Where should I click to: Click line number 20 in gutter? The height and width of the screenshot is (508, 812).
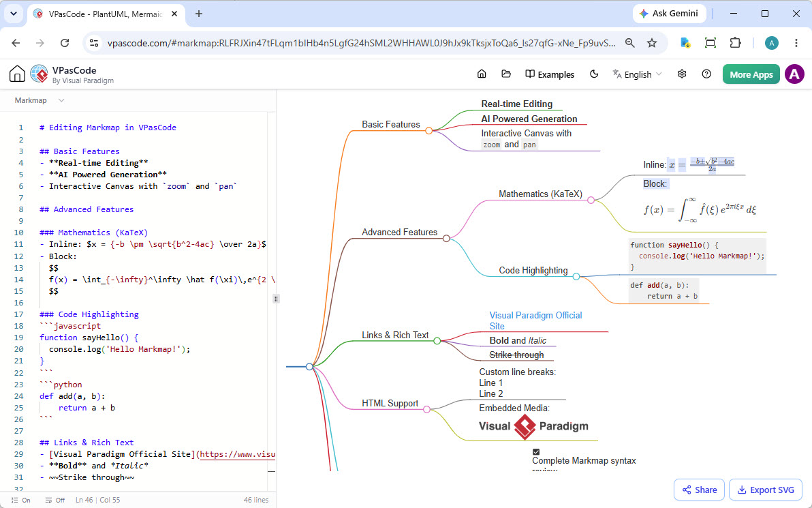point(19,349)
